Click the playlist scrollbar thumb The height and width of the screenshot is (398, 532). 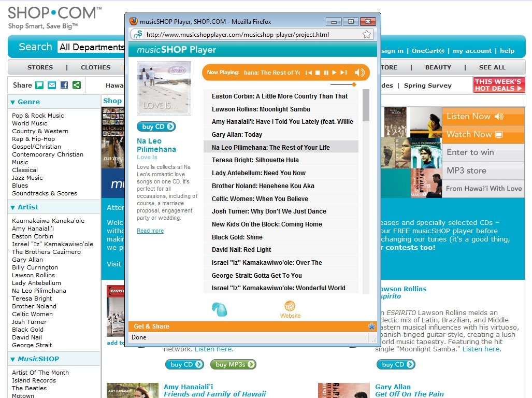pos(366,105)
